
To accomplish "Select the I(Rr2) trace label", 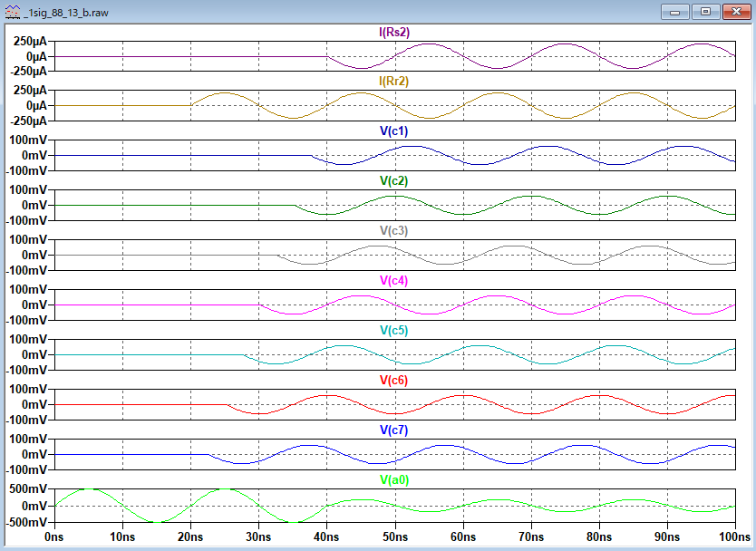I will [x=394, y=81].
